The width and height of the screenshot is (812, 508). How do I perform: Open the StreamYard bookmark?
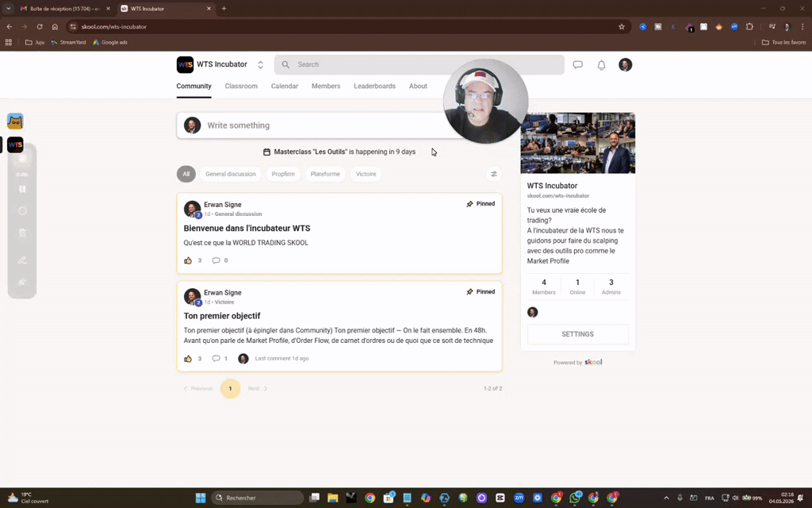69,43
